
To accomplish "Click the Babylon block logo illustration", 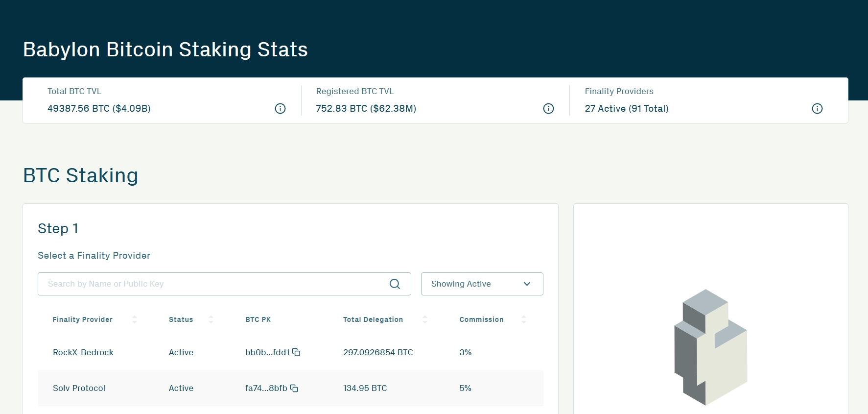I will tap(710, 347).
